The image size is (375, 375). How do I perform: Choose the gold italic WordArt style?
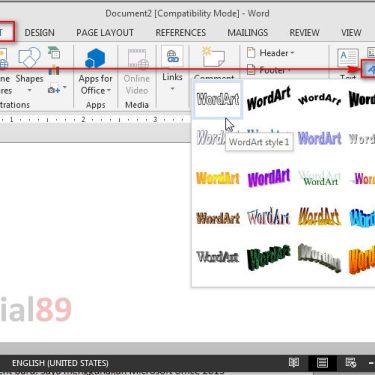319,217
